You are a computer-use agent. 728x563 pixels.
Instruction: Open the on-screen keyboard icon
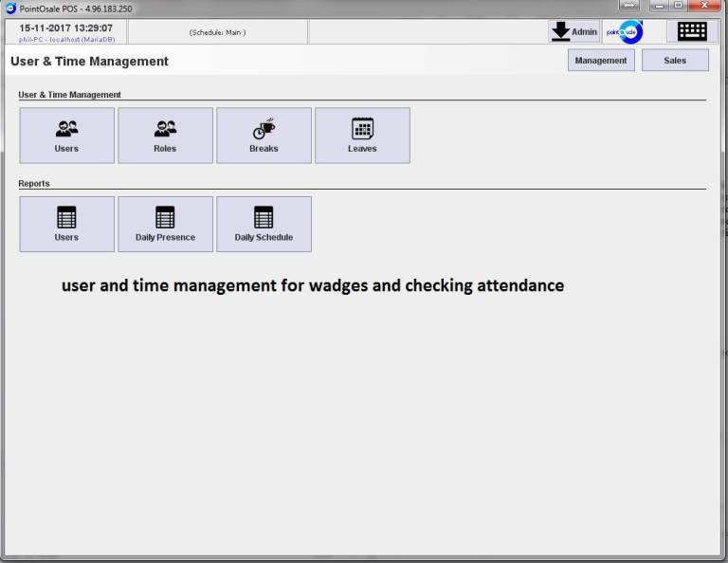click(x=692, y=31)
